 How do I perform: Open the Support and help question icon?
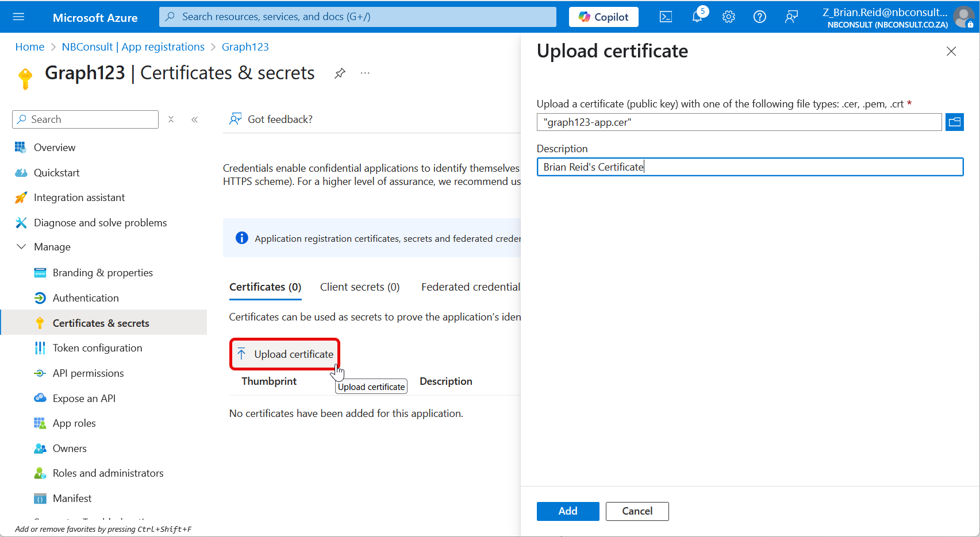pos(760,17)
